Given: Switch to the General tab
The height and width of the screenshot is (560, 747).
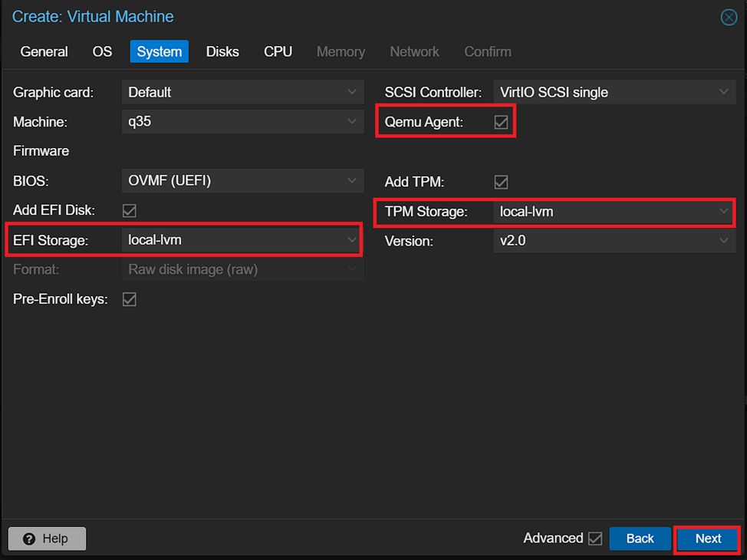Looking at the screenshot, I should click(44, 51).
